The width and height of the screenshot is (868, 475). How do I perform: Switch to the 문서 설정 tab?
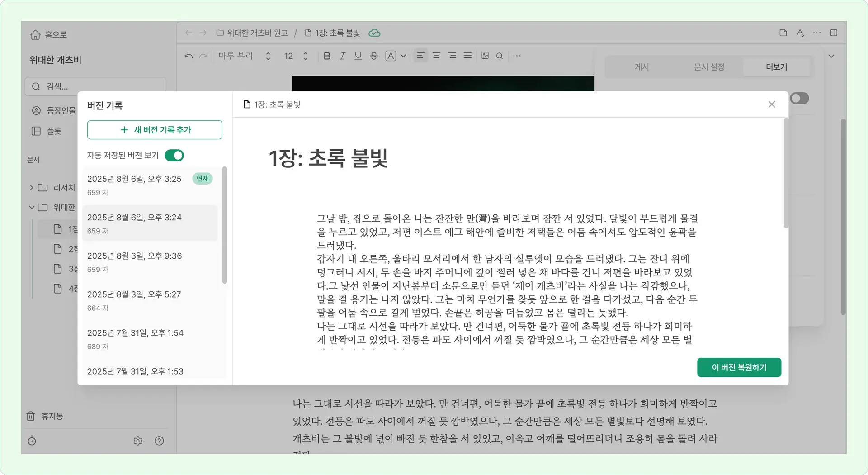709,67
